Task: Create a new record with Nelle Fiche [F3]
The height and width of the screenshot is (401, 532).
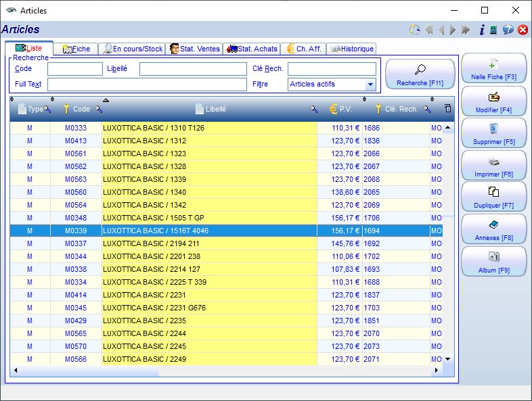Action: tap(493, 68)
